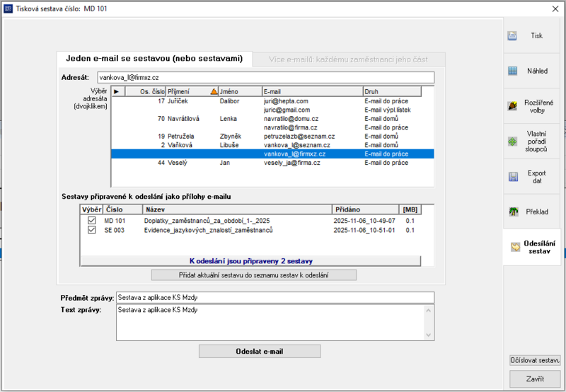Click the surname Petružela in the list

pos(181,137)
